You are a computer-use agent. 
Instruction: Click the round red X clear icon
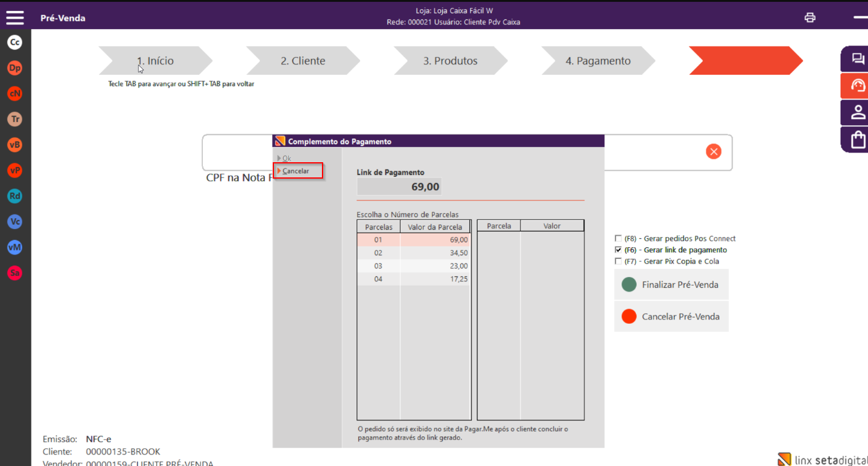714,151
